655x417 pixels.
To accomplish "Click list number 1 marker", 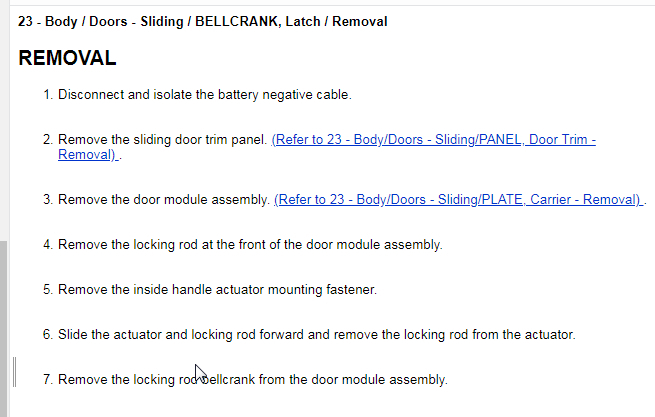I will [x=47, y=95].
